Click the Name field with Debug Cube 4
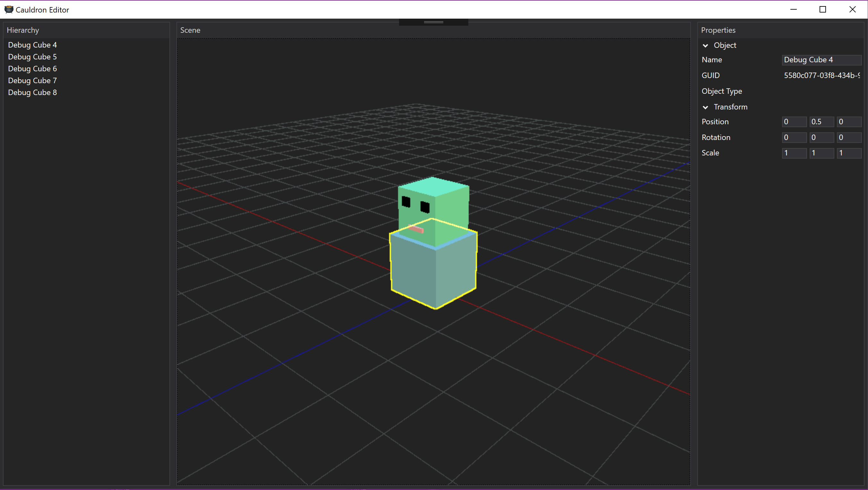868x490 pixels. pos(821,60)
